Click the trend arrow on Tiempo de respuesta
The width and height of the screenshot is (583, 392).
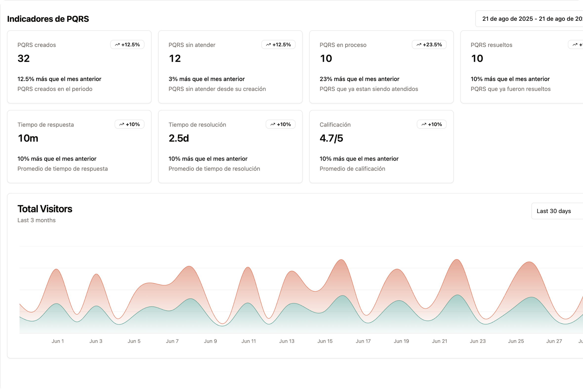point(122,124)
